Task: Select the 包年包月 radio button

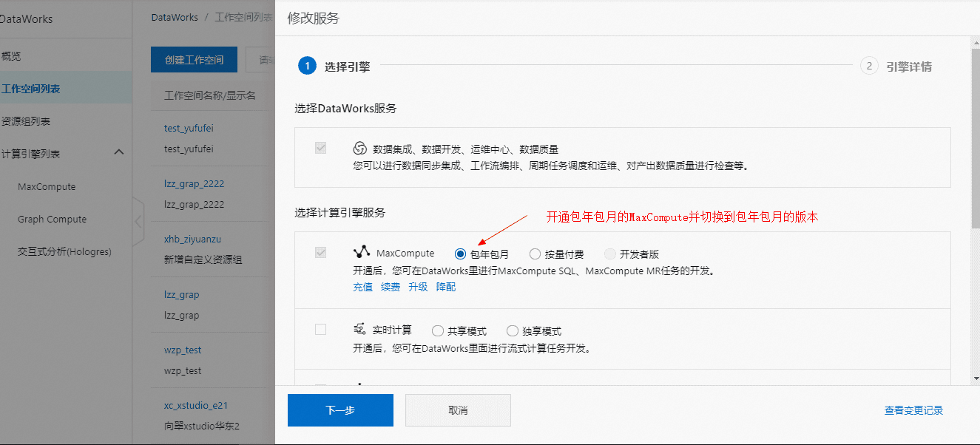Action: [x=460, y=254]
